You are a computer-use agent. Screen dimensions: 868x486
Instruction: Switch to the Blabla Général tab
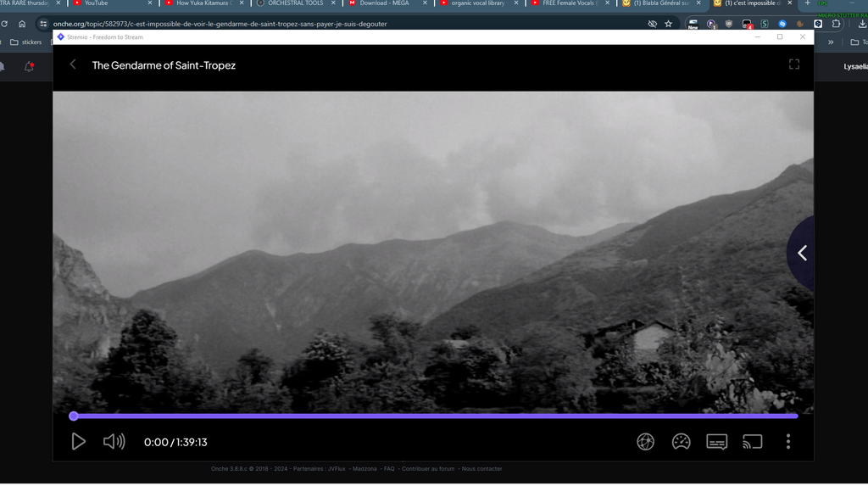pos(661,3)
